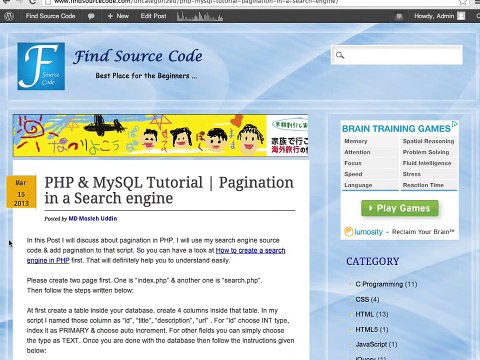Open the site stats sparkline graph
Viewport: 480px width, 360px height.
pos(200,16)
